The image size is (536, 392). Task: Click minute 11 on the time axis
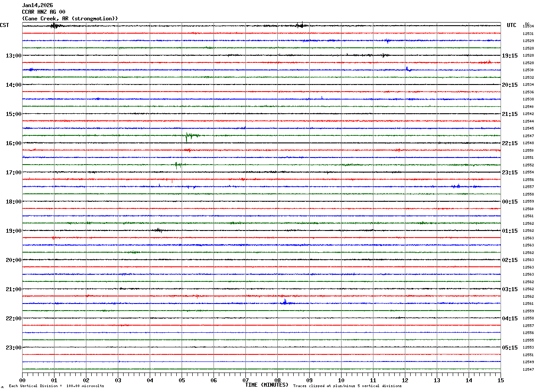[373, 380]
